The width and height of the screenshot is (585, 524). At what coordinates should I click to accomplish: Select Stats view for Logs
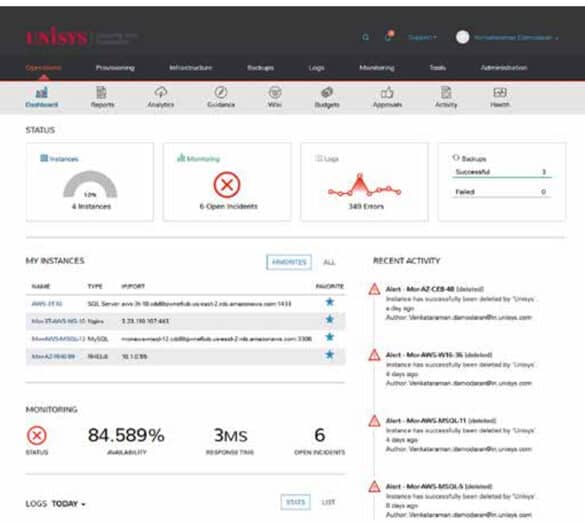295,502
